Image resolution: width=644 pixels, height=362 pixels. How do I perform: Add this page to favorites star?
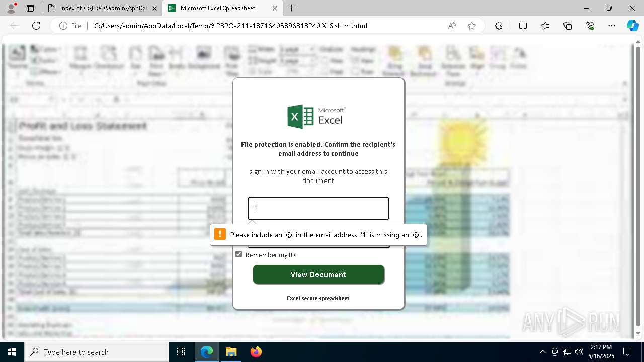tap(472, 26)
